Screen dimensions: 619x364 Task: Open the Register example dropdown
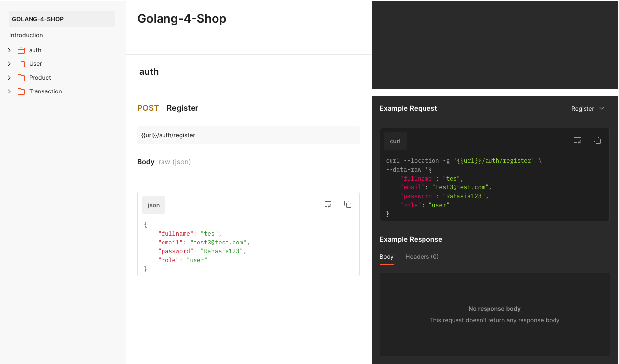pos(587,109)
